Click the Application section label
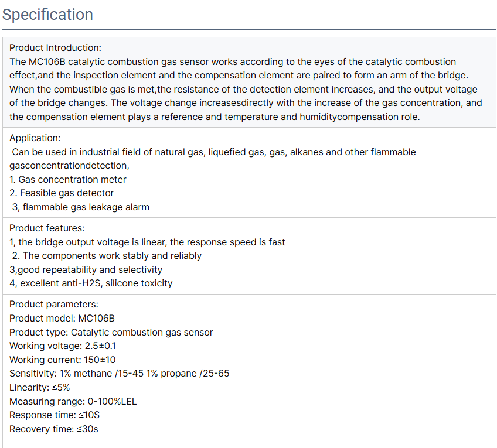 35,138
